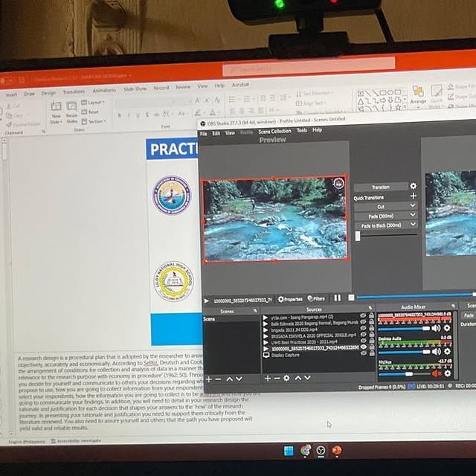Click PowerPoint notes text area
This screenshot has height=476, width=476.
[x=135, y=392]
